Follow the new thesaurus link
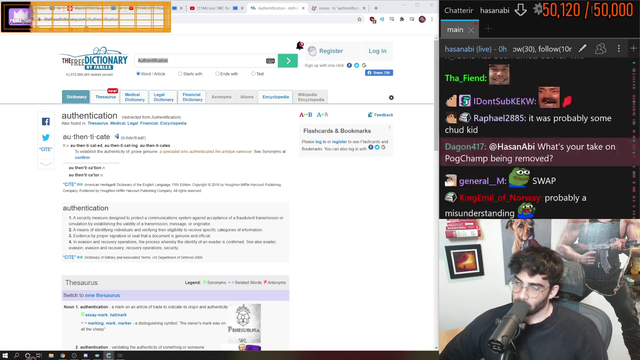Image resolution: width=640 pixels, height=360 pixels. point(102,295)
